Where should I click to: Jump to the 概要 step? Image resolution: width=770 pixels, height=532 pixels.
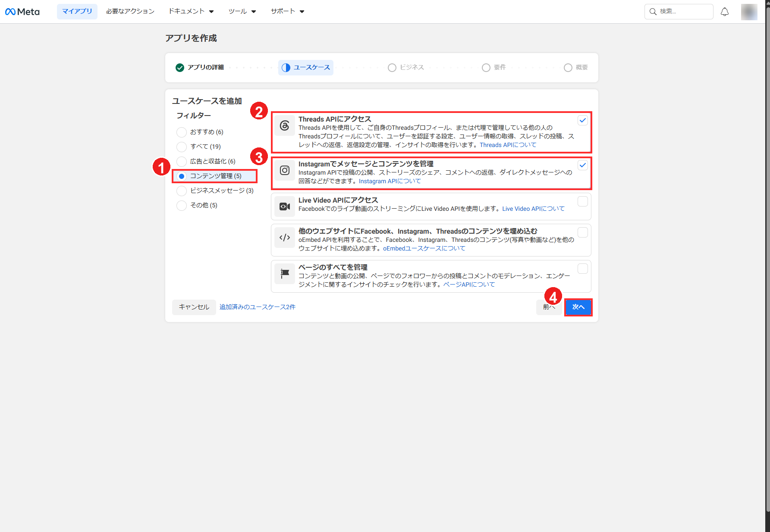tap(576, 68)
